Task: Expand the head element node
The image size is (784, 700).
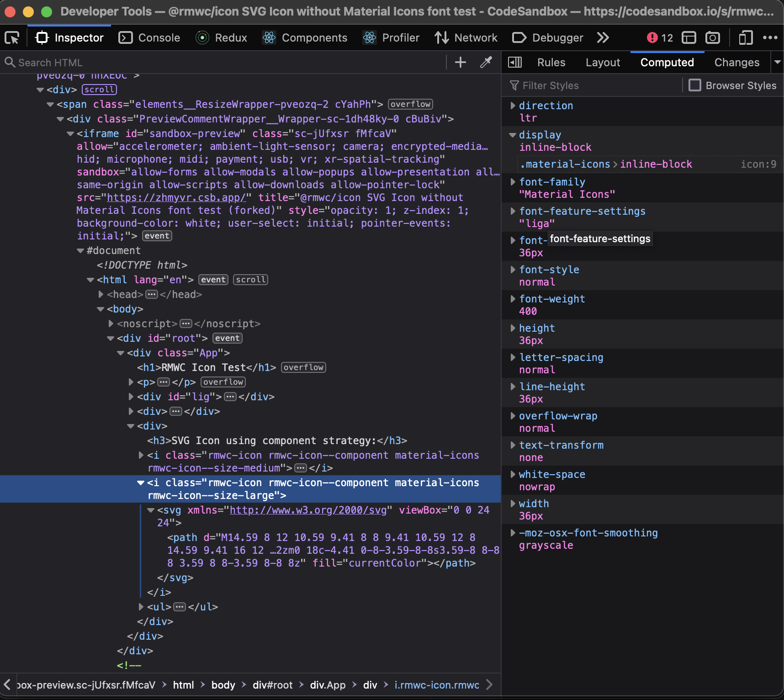Action: (101, 295)
